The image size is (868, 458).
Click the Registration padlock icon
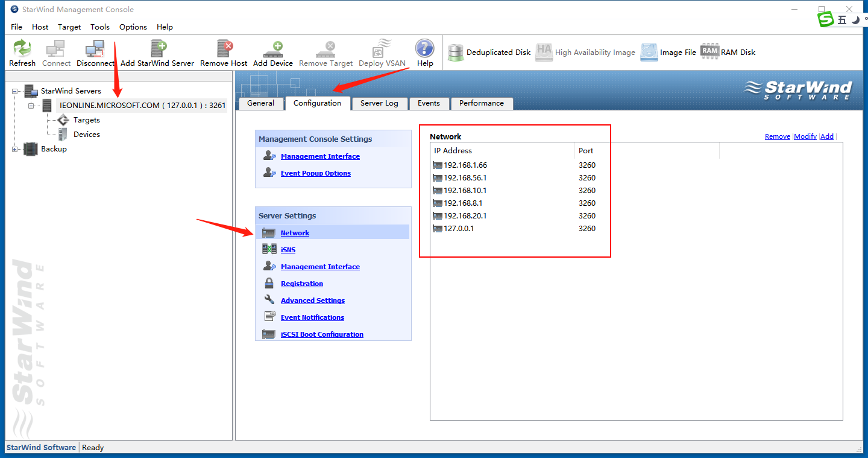click(x=269, y=283)
